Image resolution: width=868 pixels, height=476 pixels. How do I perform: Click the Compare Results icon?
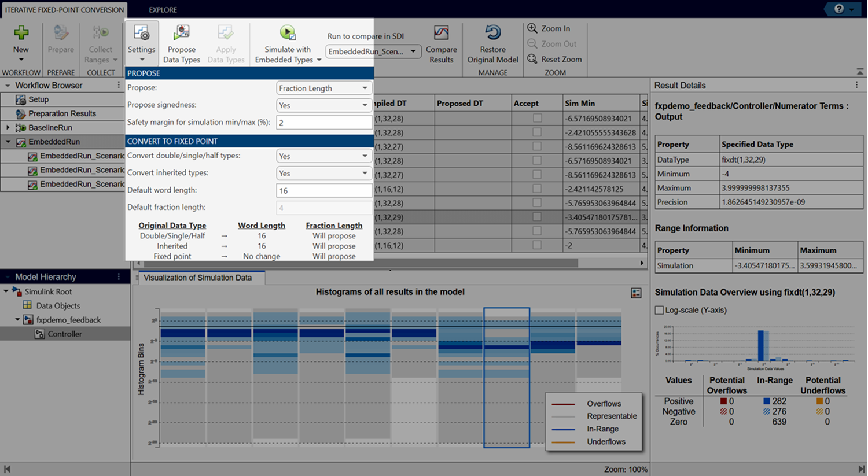pos(441,33)
